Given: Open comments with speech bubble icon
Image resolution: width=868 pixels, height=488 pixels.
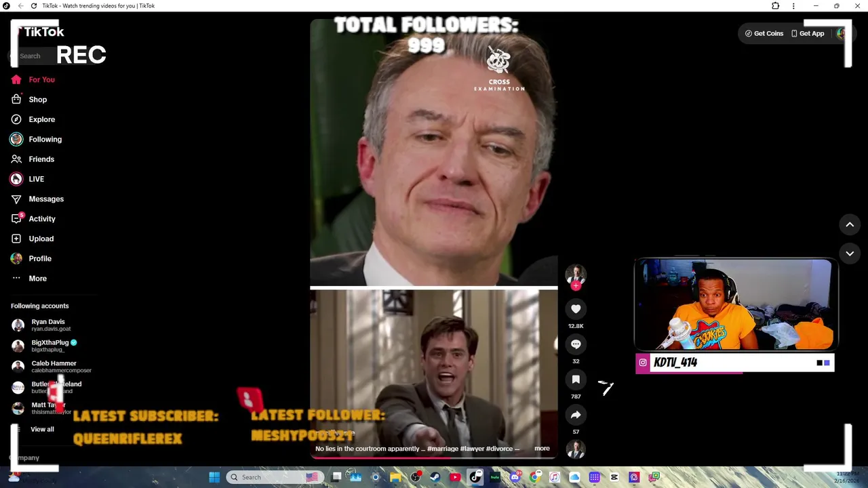Looking at the screenshot, I should coord(576,344).
